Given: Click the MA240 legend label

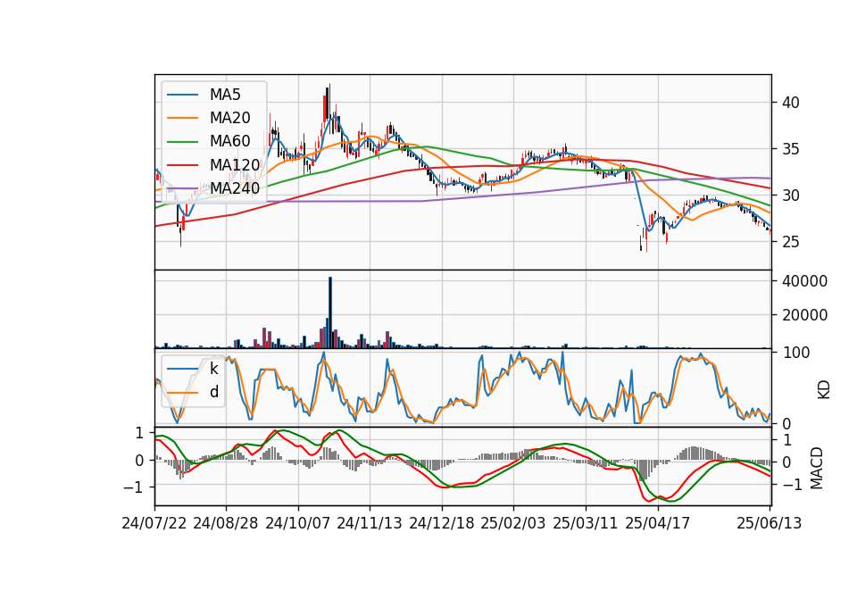Looking at the screenshot, I should 235,188.
